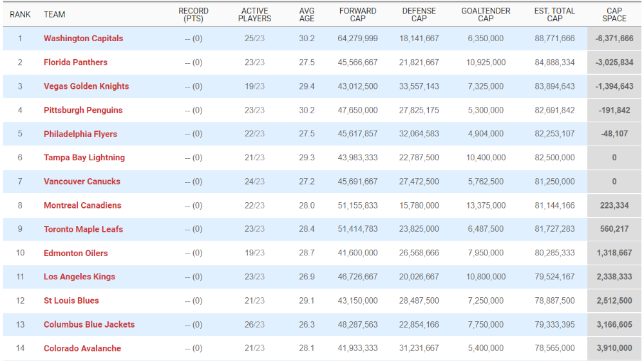
Task: Select total cap value 88,771,666
Action: 554,39
